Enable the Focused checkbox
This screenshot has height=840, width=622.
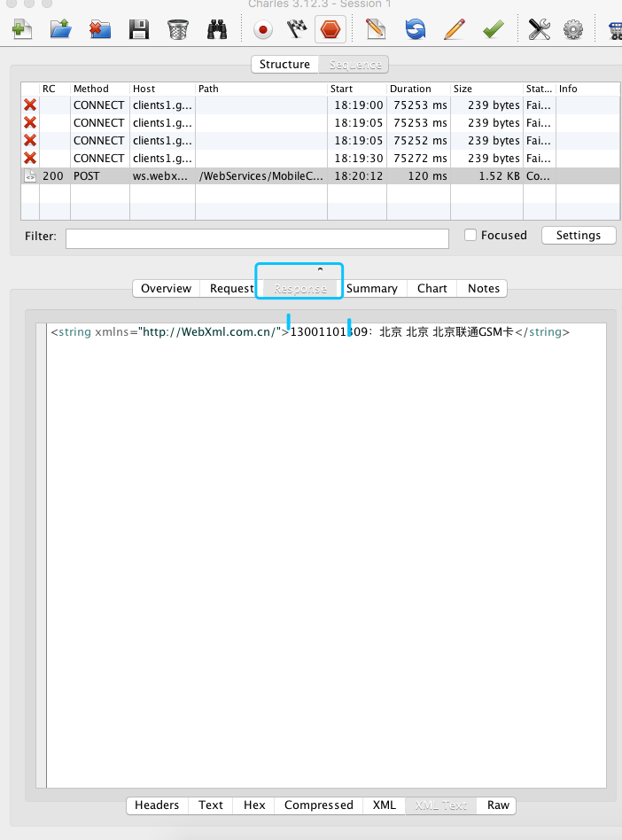[470, 235]
